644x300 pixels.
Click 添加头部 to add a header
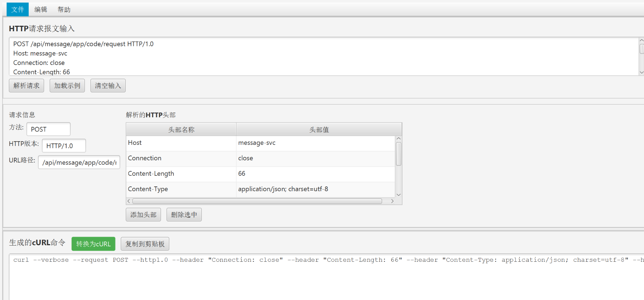[143, 215]
